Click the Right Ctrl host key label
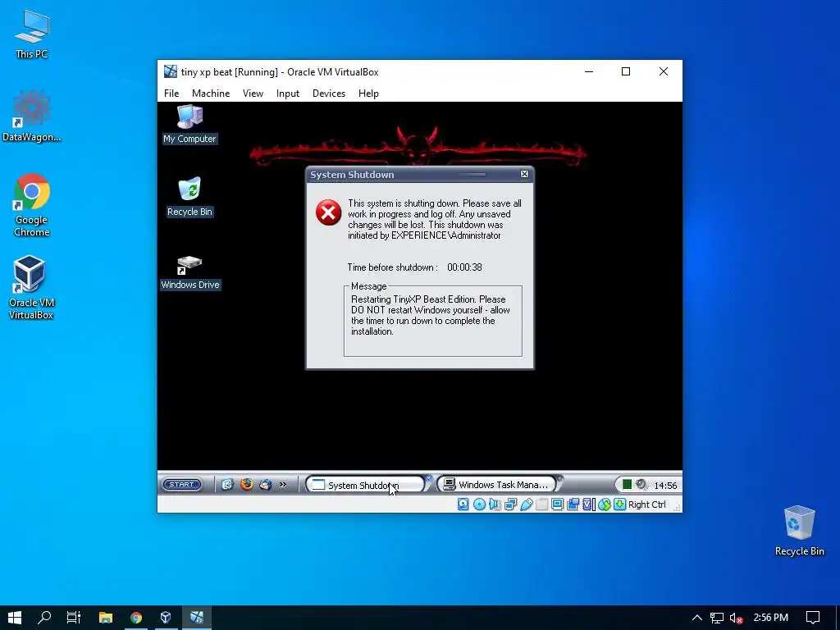This screenshot has width=840, height=630. [x=647, y=504]
